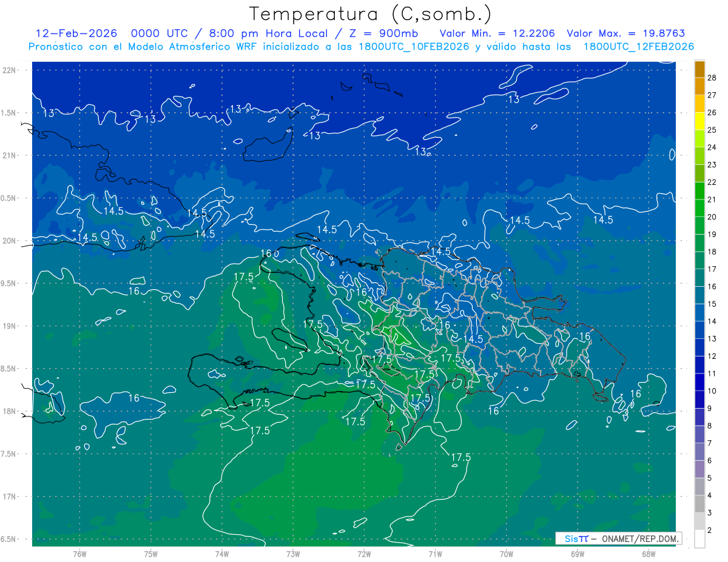
Task: Click the color scale value 3
Action: pyautogui.click(x=710, y=513)
